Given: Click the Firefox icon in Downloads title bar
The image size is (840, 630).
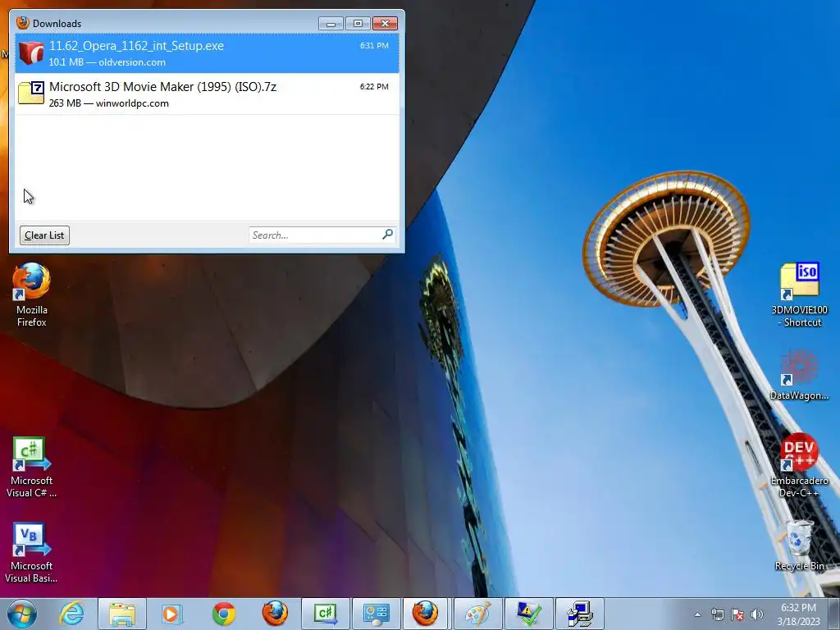Looking at the screenshot, I should pos(22,22).
